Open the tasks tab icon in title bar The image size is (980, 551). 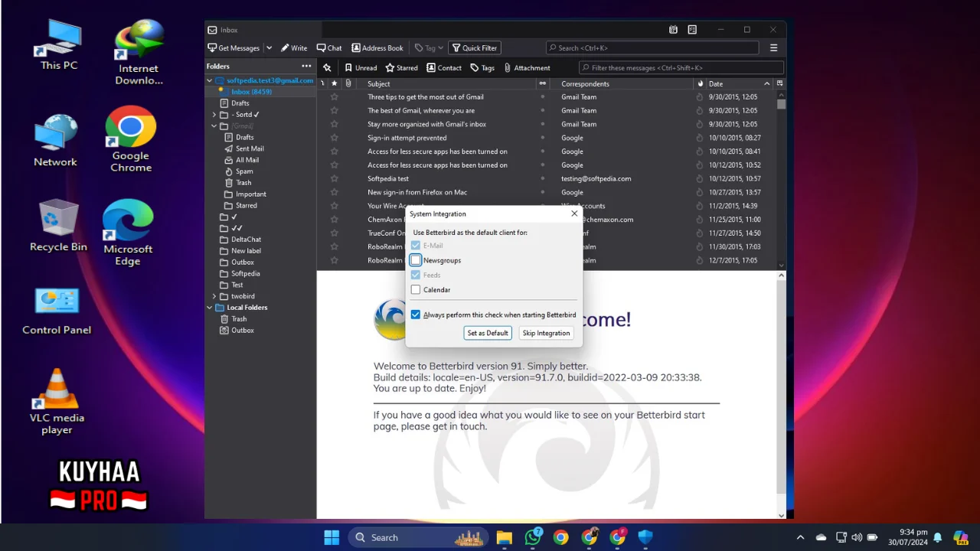(x=692, y=30)
